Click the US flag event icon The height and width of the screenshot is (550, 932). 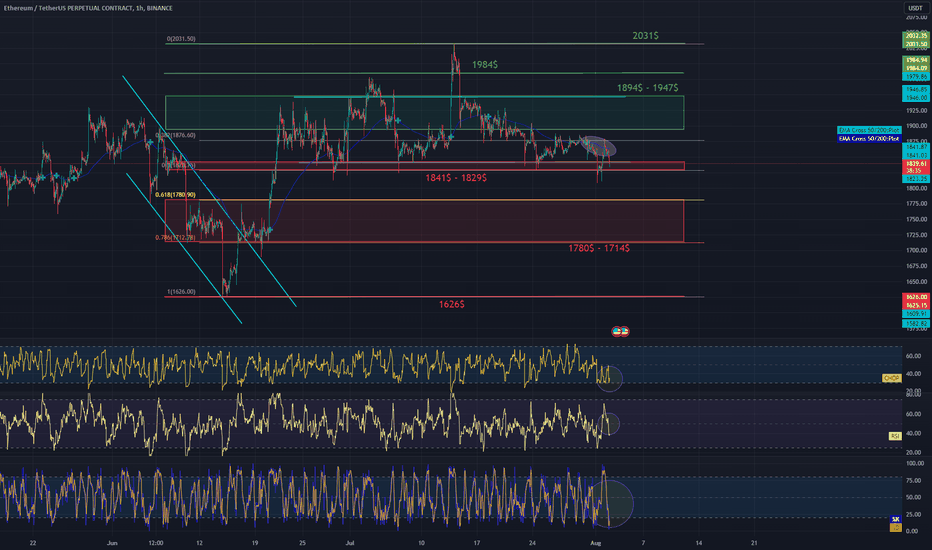620,331
